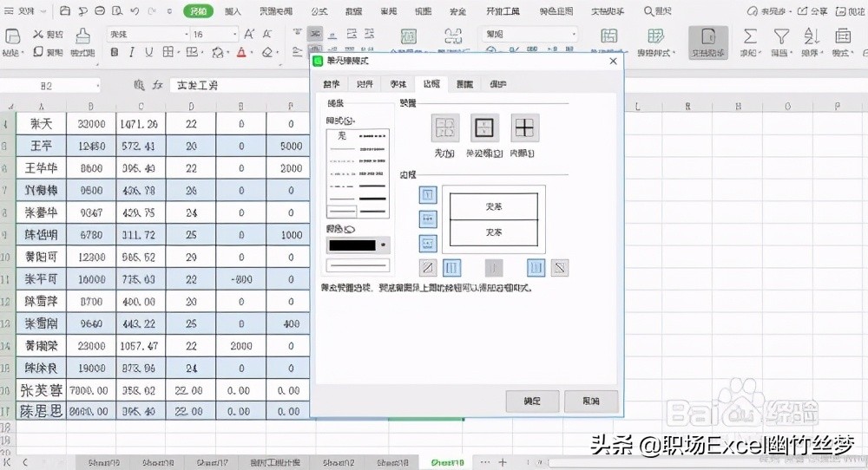This screenshot has width=868, height=470.
Task: Click the Cut scissors icon
Action: tap(38, 35)
